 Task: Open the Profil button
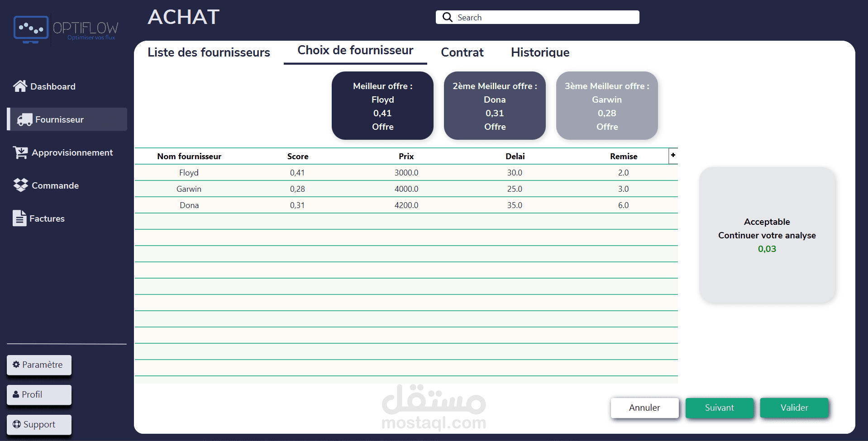39,394
